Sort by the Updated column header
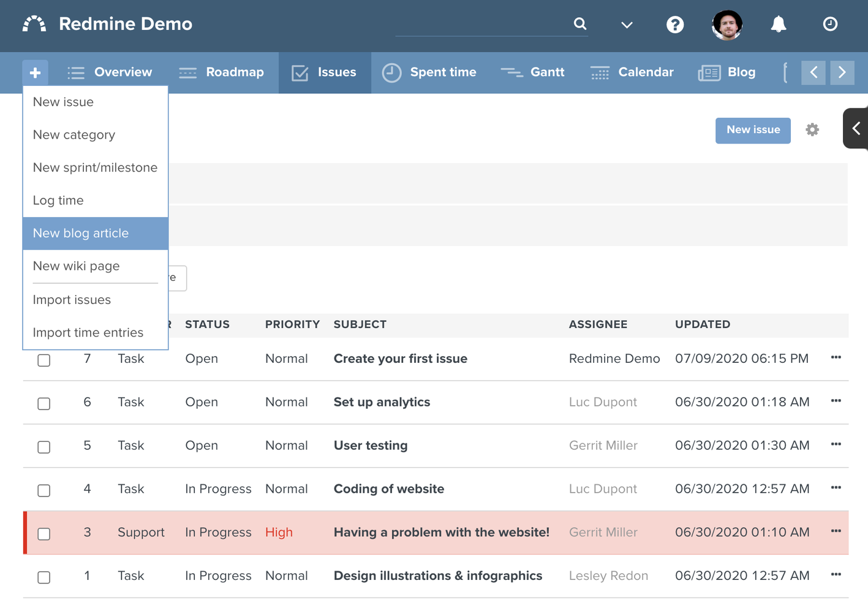Image resolution: width=868 pixels, height=605 pixels. coord(703,325)
